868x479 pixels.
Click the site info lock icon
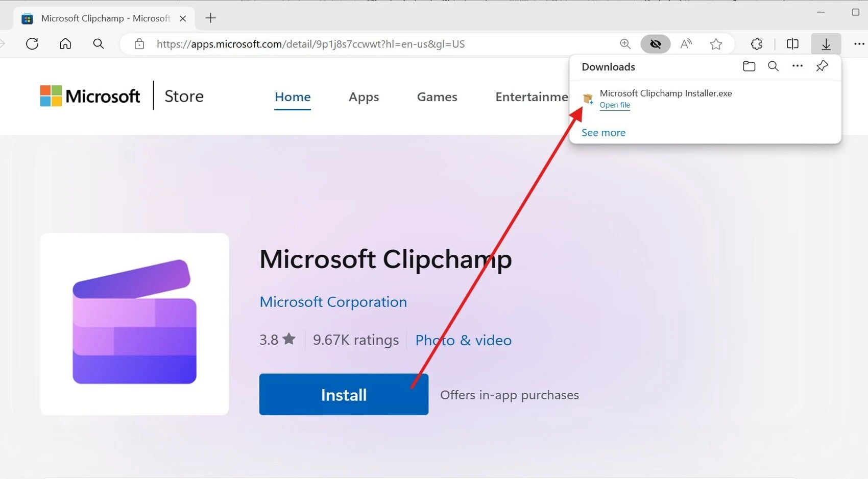(x=139, y=44)
